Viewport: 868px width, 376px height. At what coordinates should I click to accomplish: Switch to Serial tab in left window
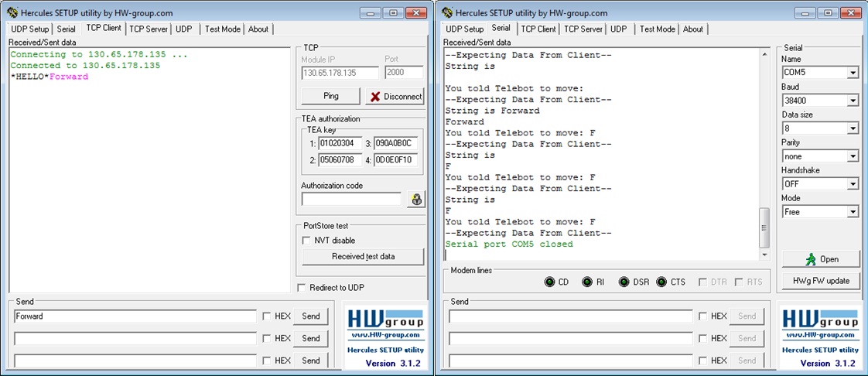click(x=67, y=29)
